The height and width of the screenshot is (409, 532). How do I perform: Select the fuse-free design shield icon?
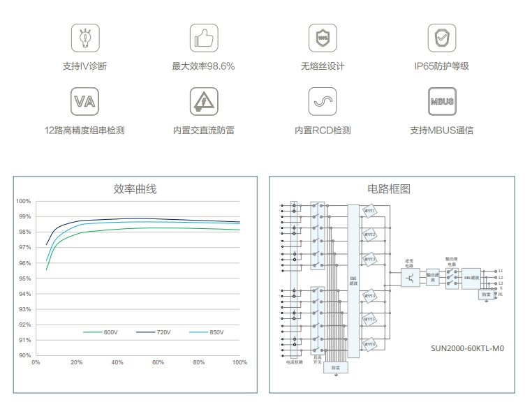[x=322, y=37]
